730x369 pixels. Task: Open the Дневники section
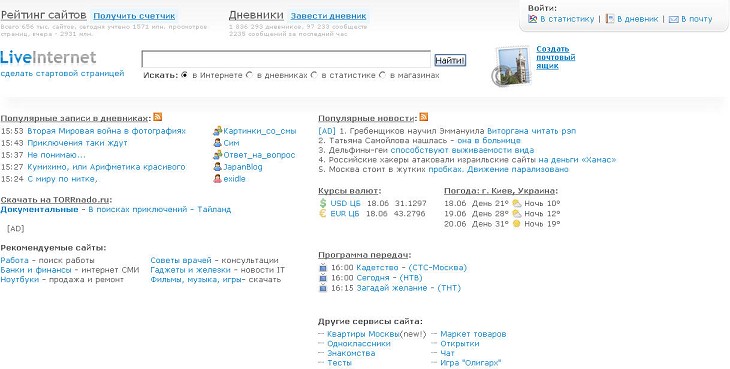pos(256,15)
